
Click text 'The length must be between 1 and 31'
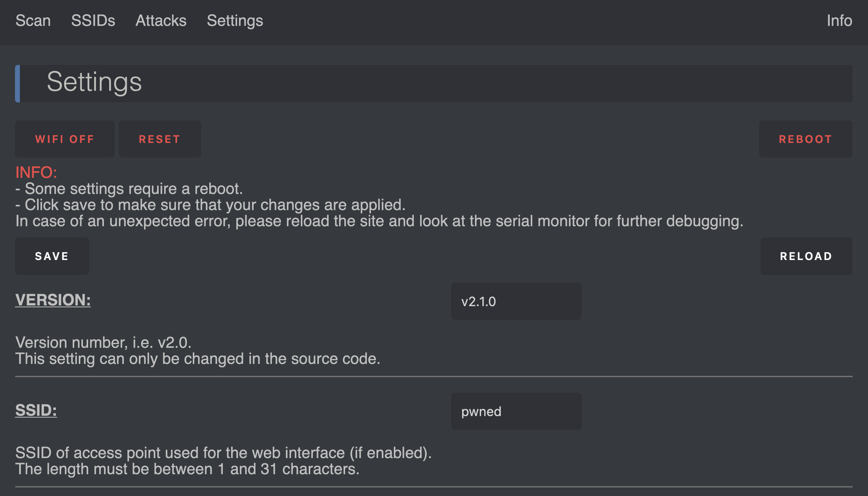pos(188,469)
